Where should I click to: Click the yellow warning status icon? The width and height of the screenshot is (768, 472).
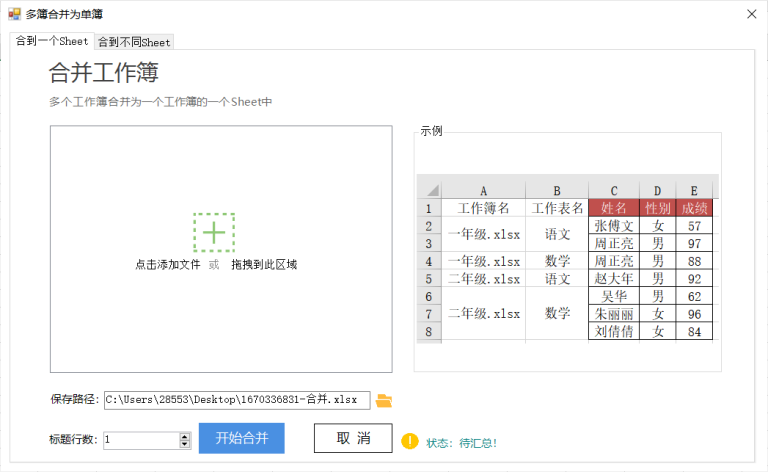point(410,440)
